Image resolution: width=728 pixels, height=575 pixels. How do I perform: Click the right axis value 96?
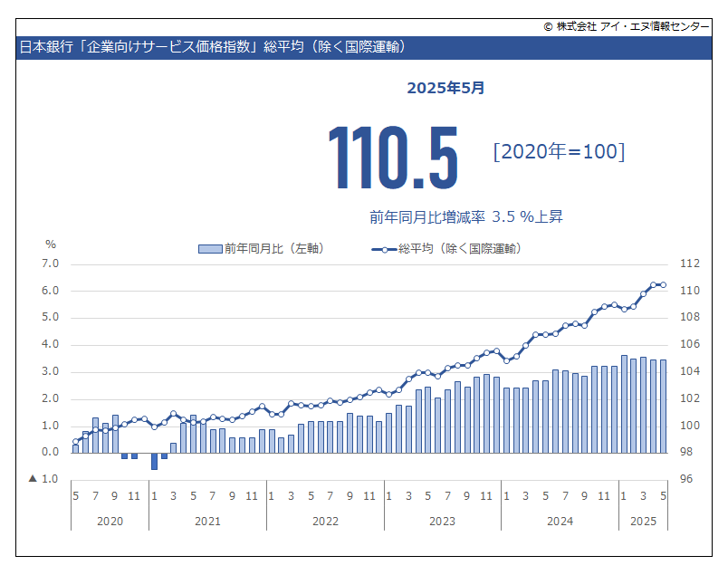(x=686, y=479)
